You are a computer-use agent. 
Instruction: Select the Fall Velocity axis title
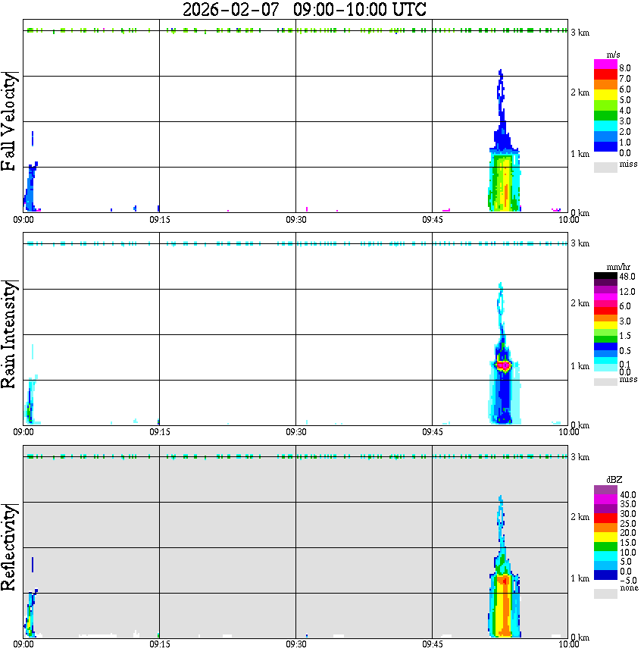(x=8, y=121)
